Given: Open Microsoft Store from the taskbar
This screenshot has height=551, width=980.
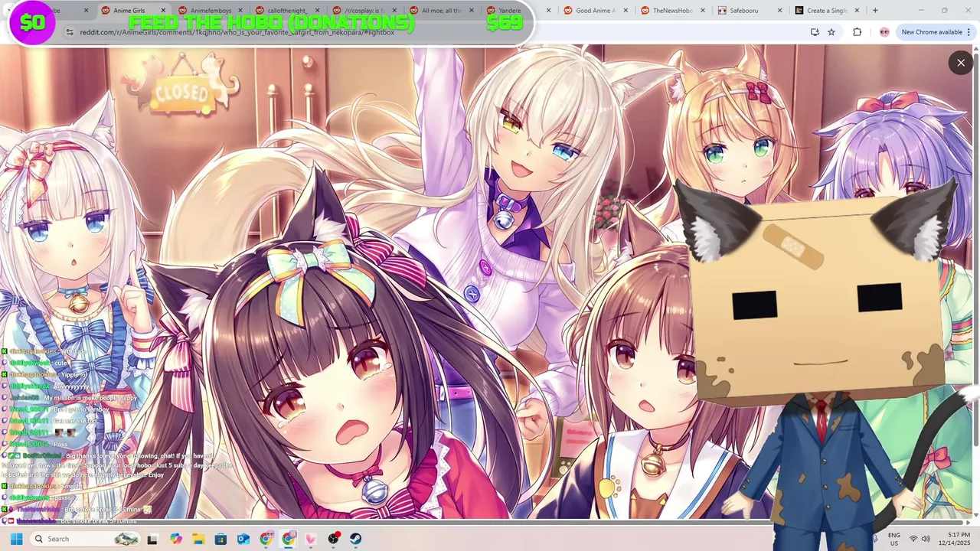Looking at the screenshot, I should 220,539.
